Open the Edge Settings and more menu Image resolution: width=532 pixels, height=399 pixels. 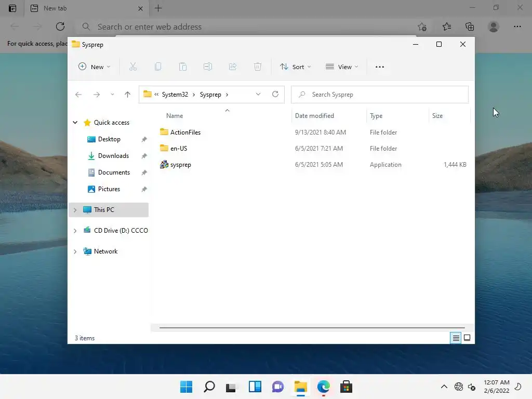(x=517, y=26)
